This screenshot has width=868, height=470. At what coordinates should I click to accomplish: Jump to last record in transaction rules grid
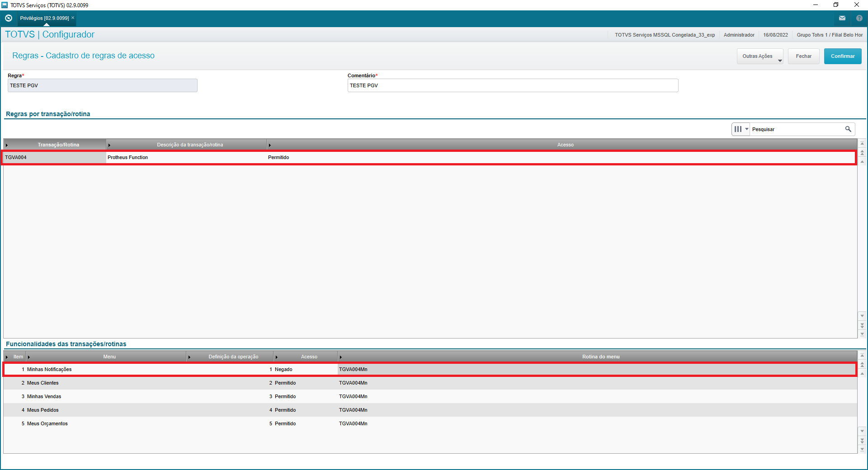tap(862, 334)
